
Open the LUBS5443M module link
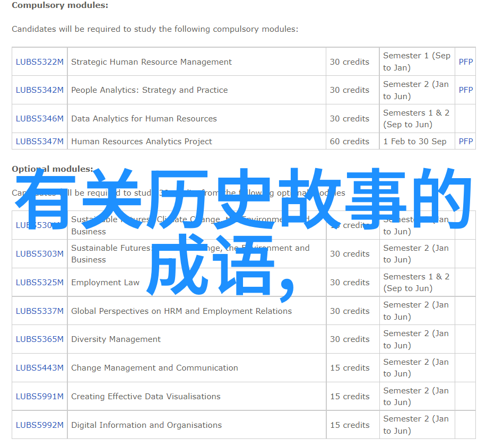click(x=39, y=368)
